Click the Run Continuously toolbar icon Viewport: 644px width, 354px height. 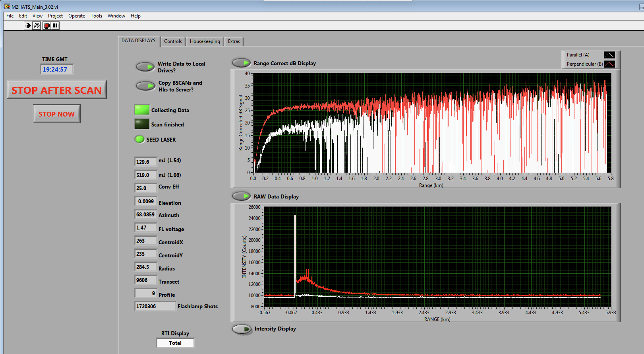[37, 25]
